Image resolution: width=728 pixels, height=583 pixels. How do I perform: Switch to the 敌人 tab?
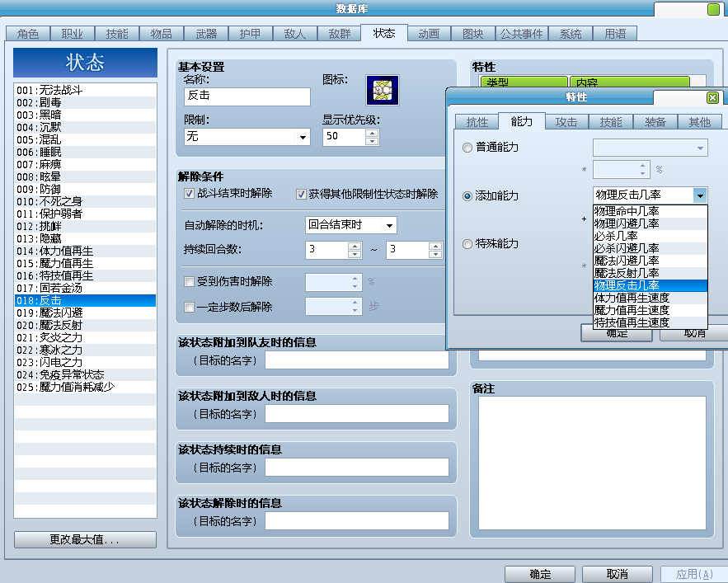click(x=295, y=34)
